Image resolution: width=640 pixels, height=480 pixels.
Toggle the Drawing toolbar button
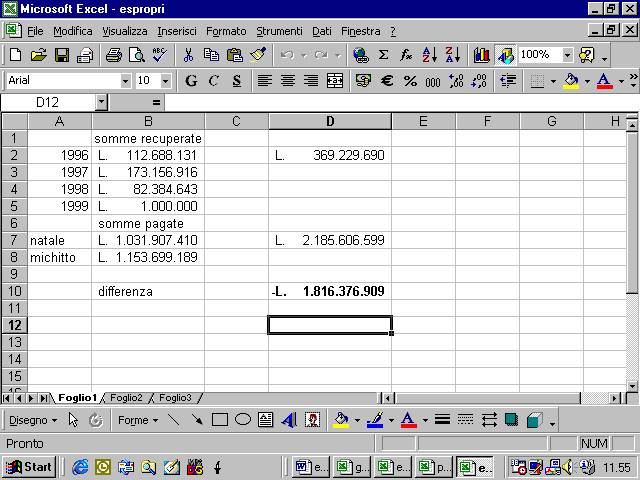click(x=505, y=55)
